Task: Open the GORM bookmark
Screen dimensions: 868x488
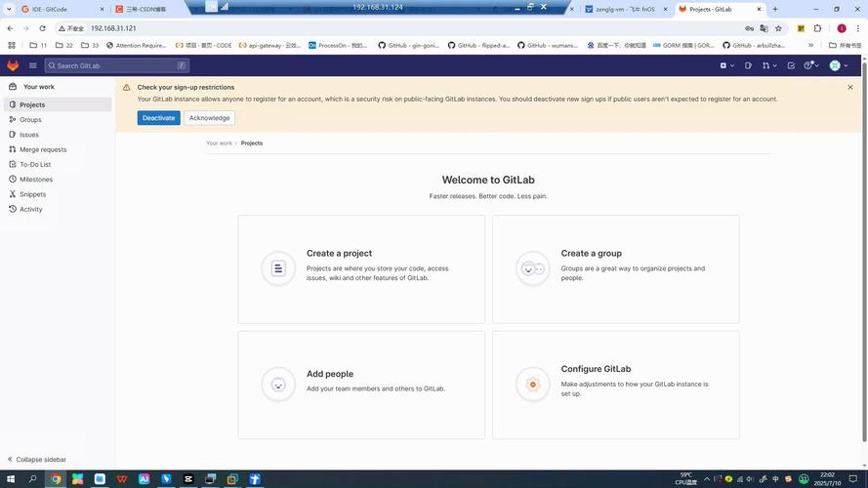Action: [683, 45]
